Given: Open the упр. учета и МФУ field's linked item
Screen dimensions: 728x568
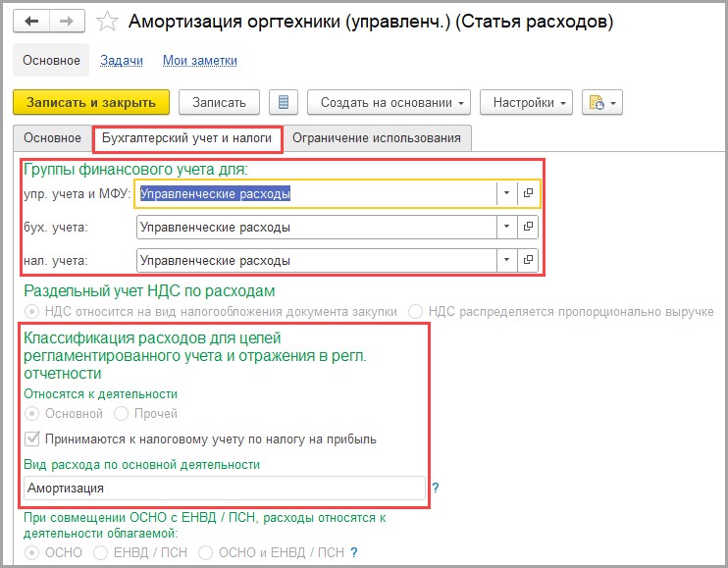Looking at the screenshot, I should coord(528,193).
